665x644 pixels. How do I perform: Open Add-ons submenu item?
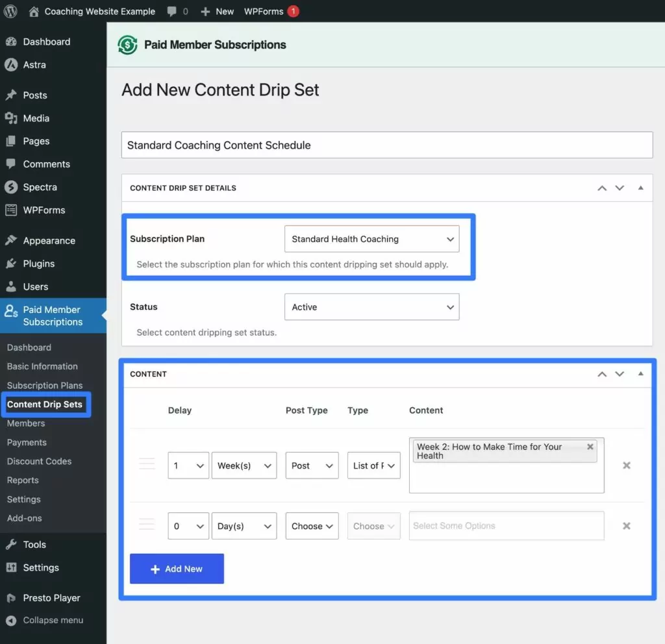24,518
